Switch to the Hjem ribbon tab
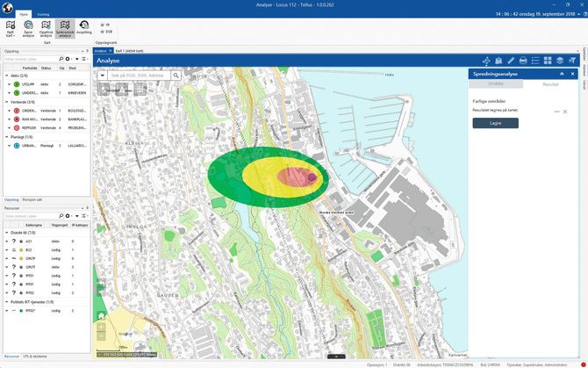 tap(24, 14)
